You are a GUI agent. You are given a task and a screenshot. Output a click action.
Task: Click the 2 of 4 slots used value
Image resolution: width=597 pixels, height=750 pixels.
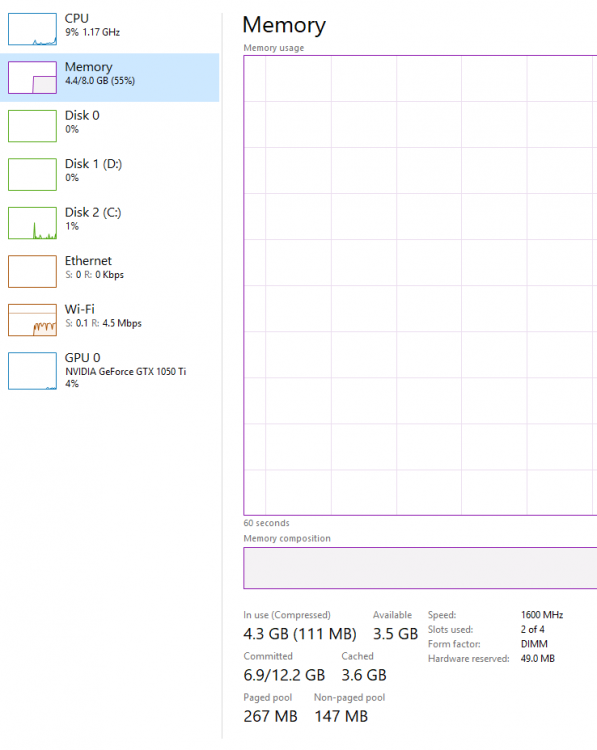(x=532, y=629)
